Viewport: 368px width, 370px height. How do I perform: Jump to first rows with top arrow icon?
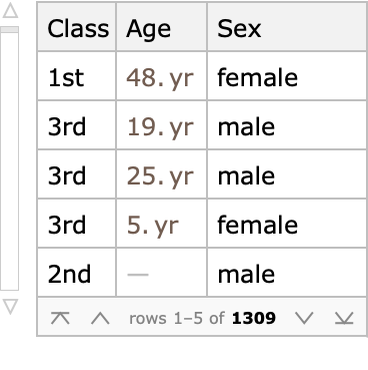[60, 318]
